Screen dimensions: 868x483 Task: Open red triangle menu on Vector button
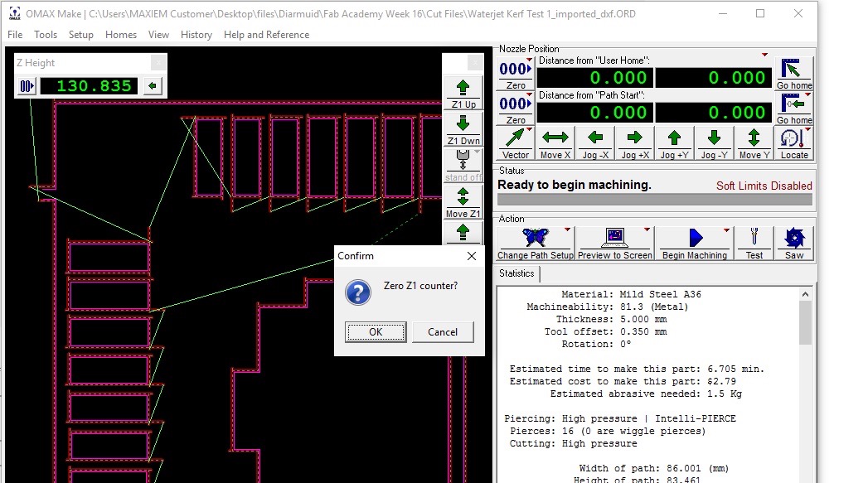529,130
